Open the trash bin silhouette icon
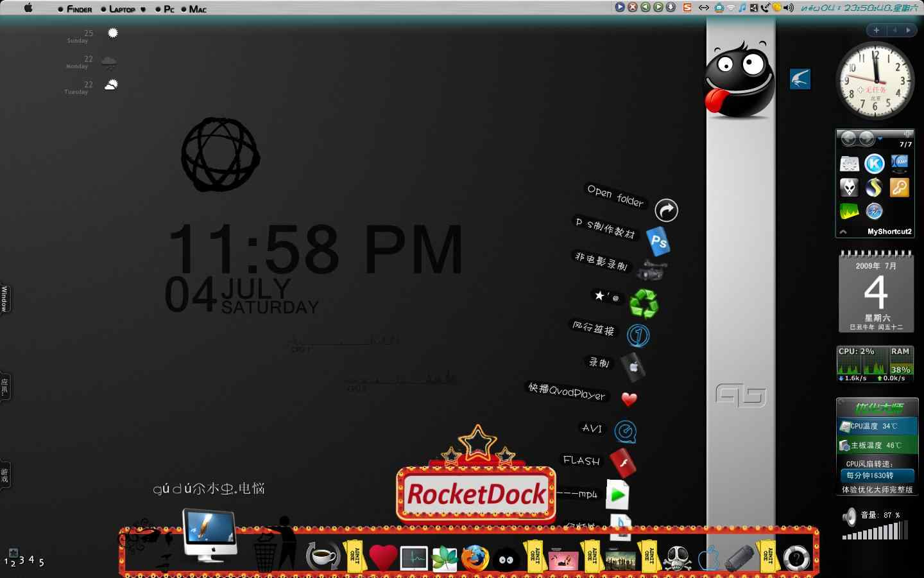The height and width of the screenshot is (578, 924). pyautogui.click(x=274, y=545)
